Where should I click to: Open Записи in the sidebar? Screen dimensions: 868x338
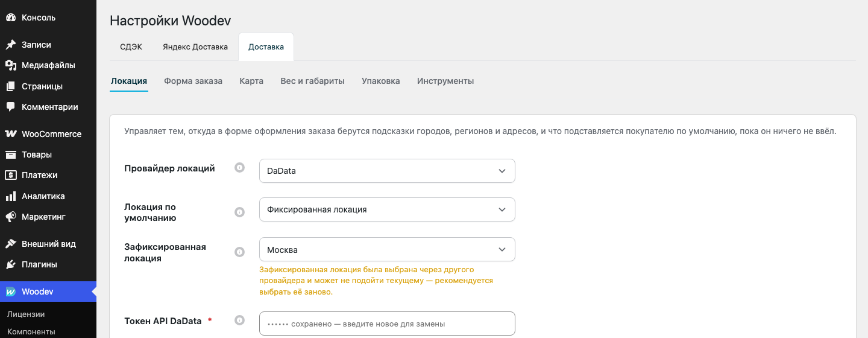point(48,45)
